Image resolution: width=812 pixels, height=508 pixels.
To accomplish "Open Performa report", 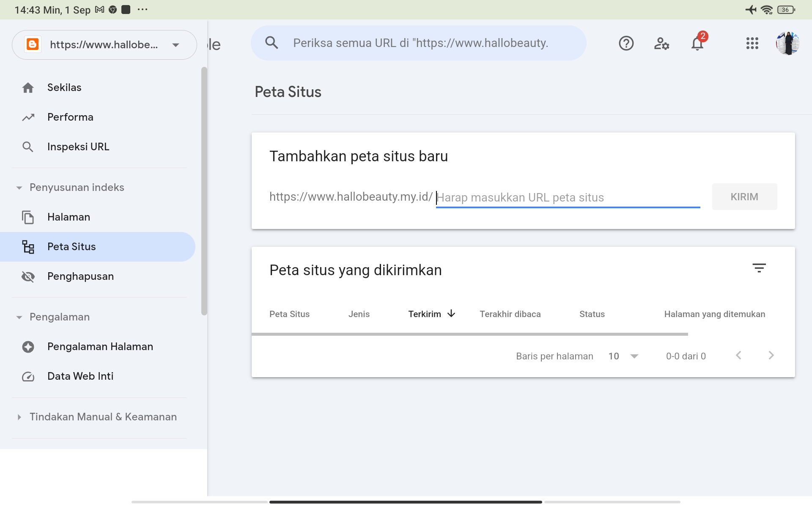I will [x=98, y=117].
